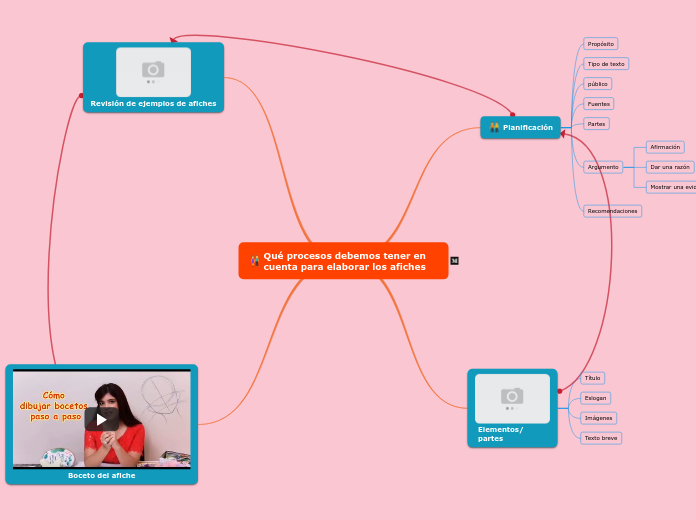Select the Planificación node label
The image size is (696, 520).
528,127
